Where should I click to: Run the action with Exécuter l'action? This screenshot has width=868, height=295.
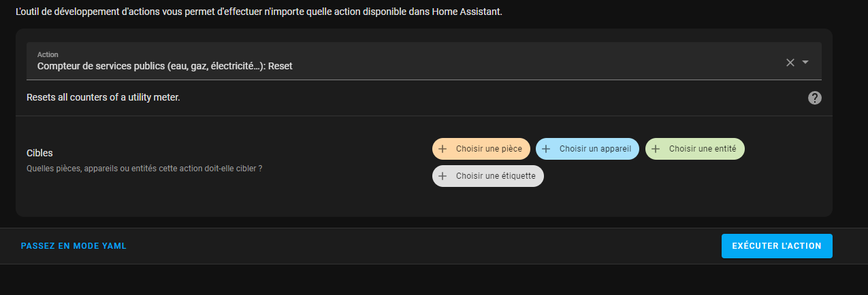tap(777, 246)
